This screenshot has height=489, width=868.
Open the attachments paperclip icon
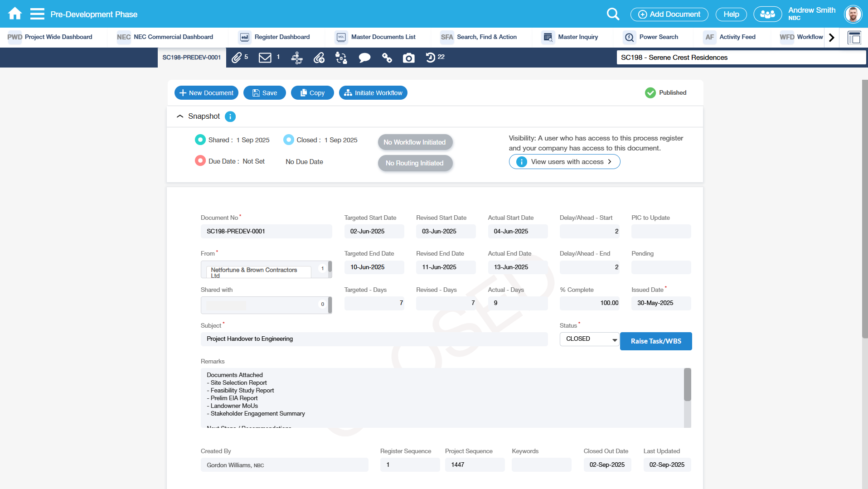pyautogui.click(x=237, y=58)
